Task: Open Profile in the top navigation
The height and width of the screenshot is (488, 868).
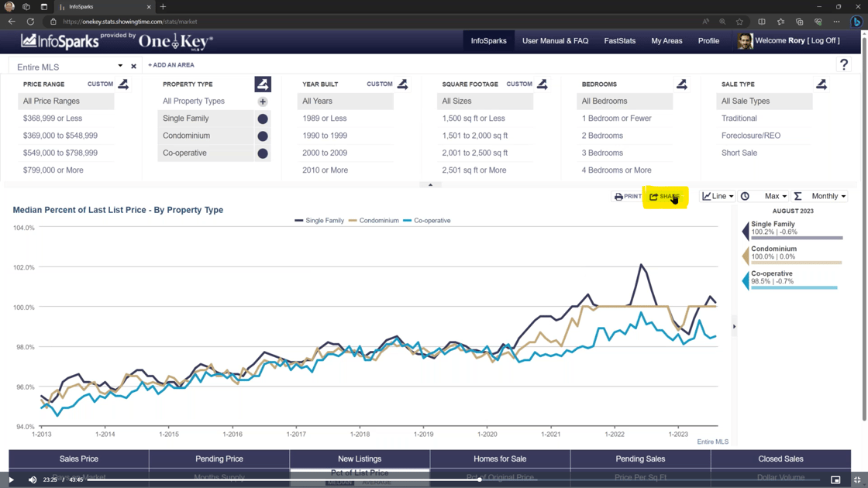Action: [x=708, y=41]
